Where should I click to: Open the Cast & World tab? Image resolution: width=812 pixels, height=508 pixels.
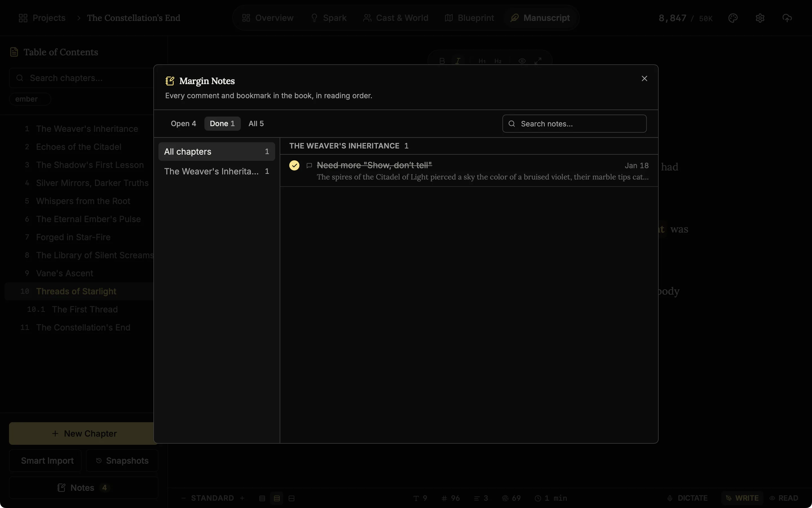[396, 18]
